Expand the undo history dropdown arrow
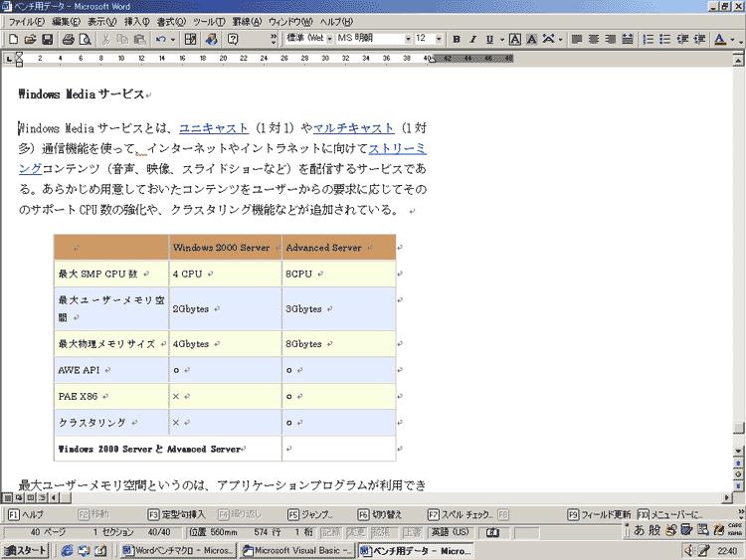The width and height of the screenshot is (746, 560). click(173, 40)
